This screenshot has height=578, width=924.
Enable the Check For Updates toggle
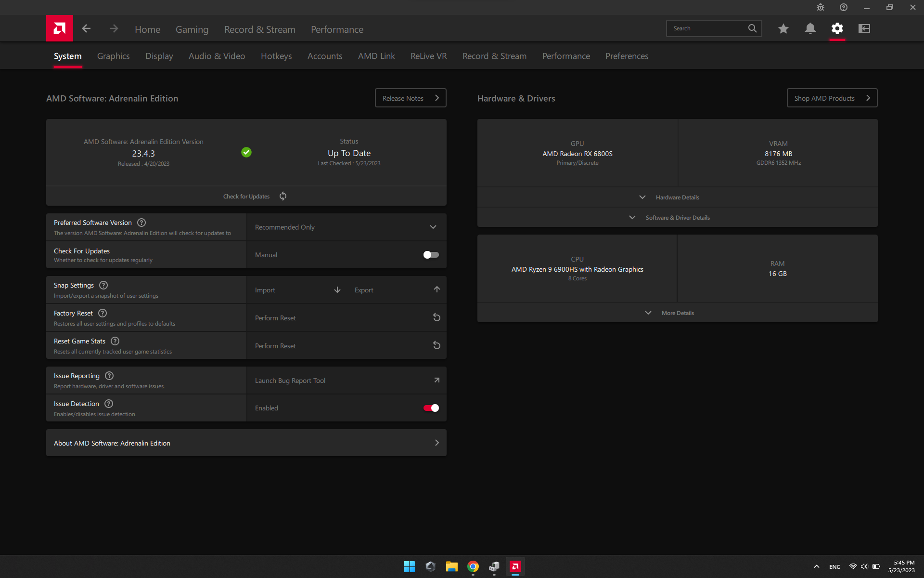(x=431, y=255)
